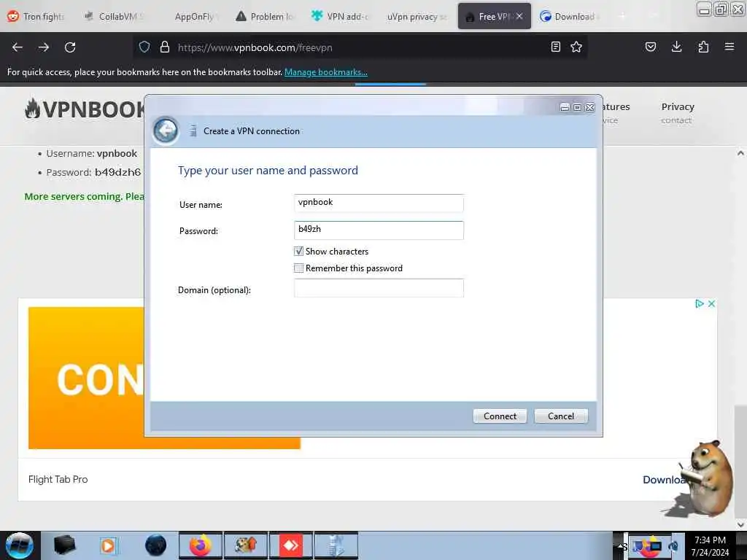Cancel the VPN connection dialog
Image resolution: width=747 pixels, height=560 pixels.
tap(561, 416)
